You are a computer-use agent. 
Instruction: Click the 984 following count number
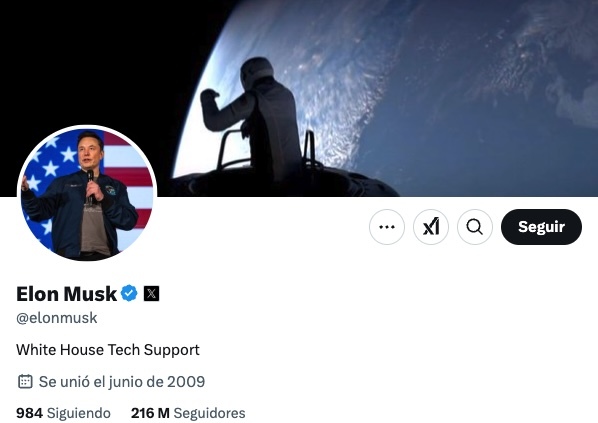pyautogui.click(x=29, y=413)
